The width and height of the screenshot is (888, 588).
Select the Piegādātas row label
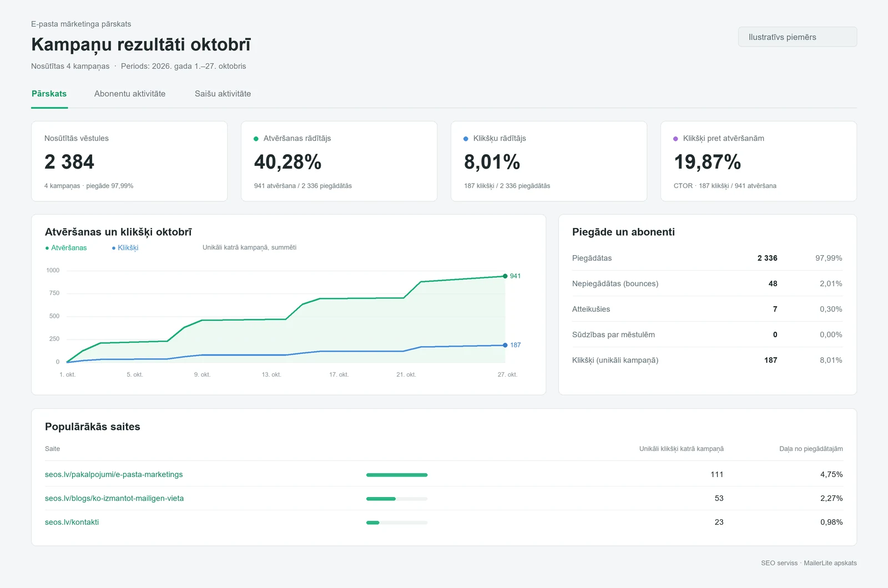coord(592,258)
